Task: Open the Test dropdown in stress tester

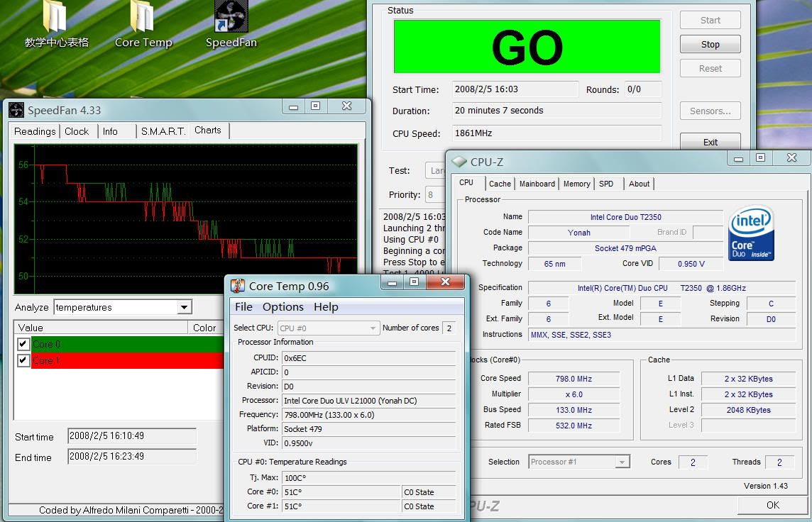Action: click(436, 171)
